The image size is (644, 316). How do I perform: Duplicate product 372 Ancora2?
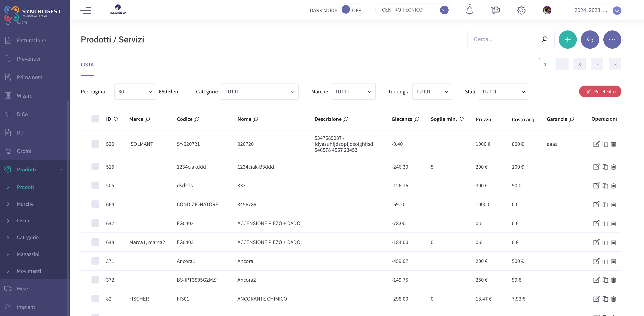click(605, 280)
